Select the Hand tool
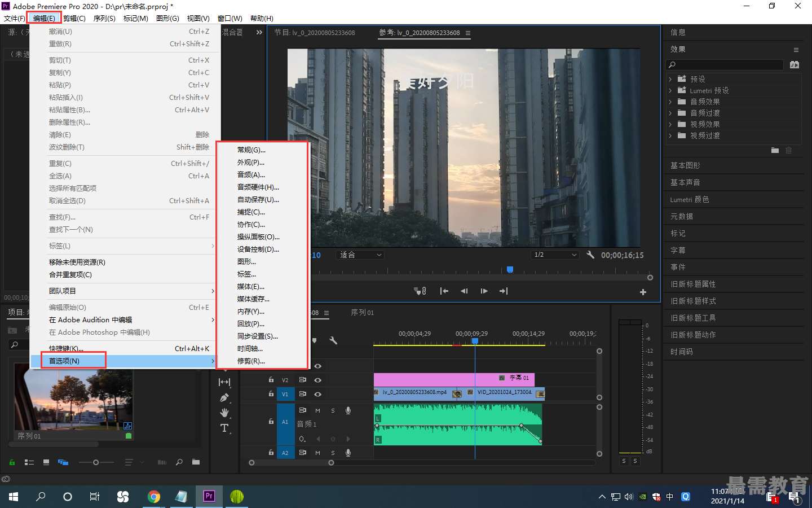This screenshot has width=812, height=508. tap(224, 413)
